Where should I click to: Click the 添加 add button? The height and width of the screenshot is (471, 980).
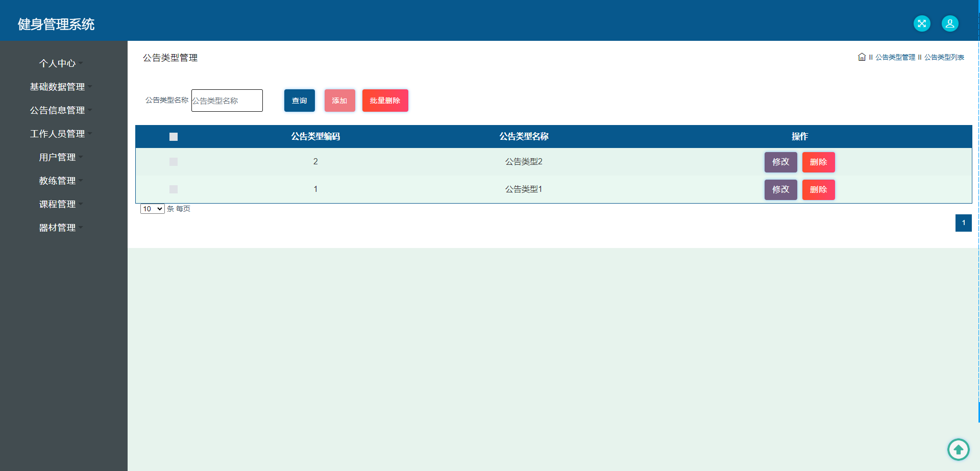(340, 101)
